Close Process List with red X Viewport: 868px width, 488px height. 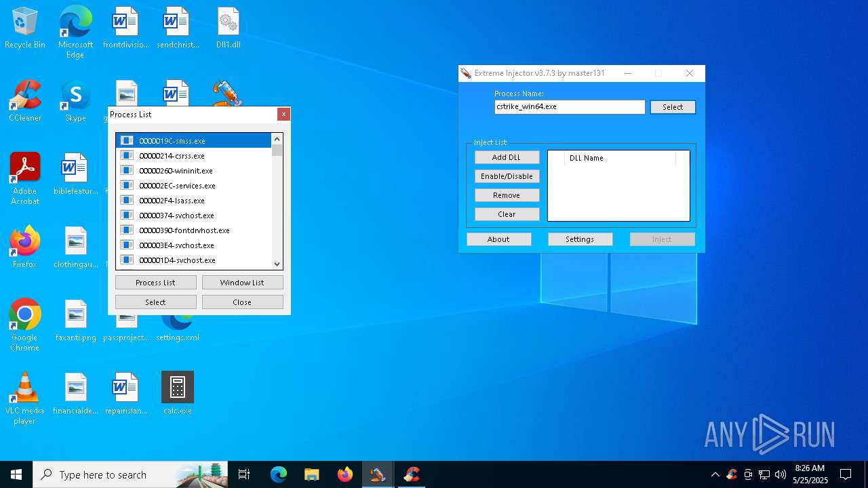pyautogui.click(x=283, y=115)
